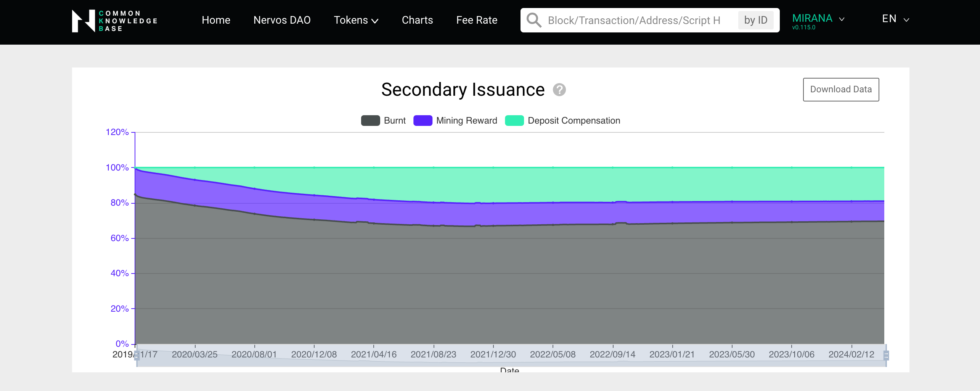Click the Burnt legend color marker
980x391 pixels.
[370, 121]
